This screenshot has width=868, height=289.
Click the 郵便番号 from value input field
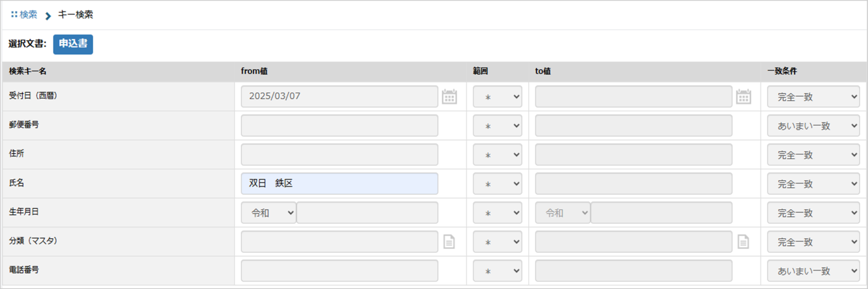coord(339,126)
